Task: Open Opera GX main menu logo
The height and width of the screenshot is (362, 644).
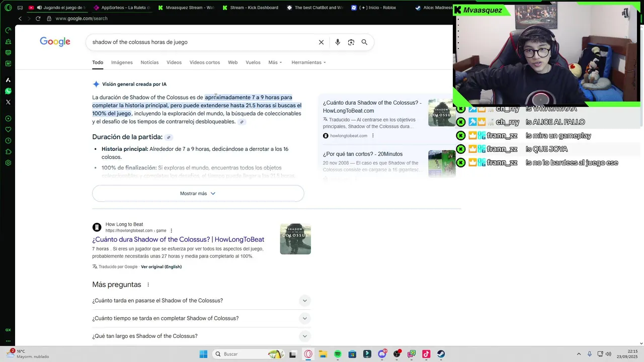Action: [x=8, y=8]
